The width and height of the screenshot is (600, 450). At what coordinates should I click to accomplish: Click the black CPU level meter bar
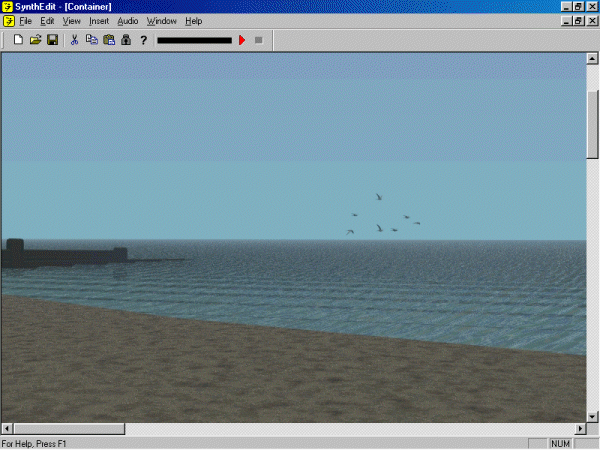[194, 40]
